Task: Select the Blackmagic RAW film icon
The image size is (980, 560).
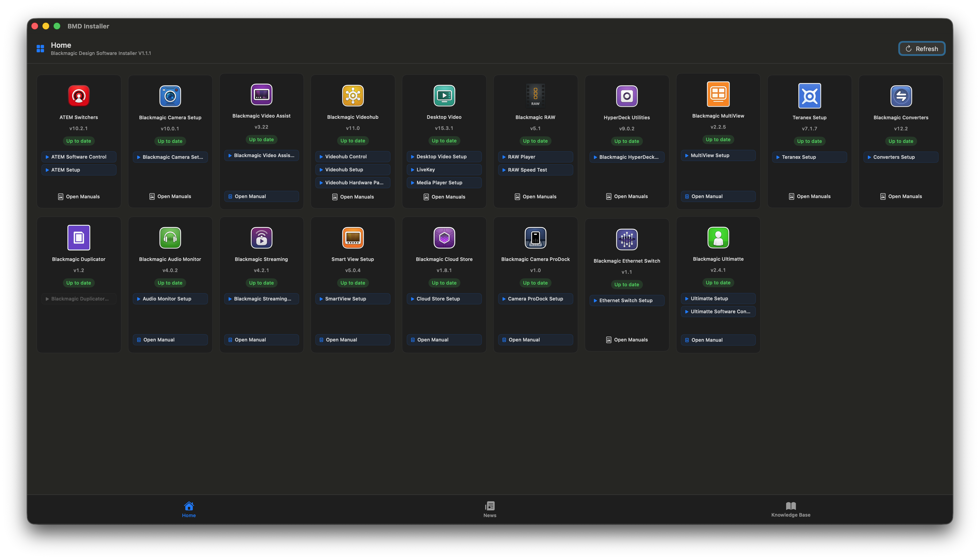Action: (535, 95)
